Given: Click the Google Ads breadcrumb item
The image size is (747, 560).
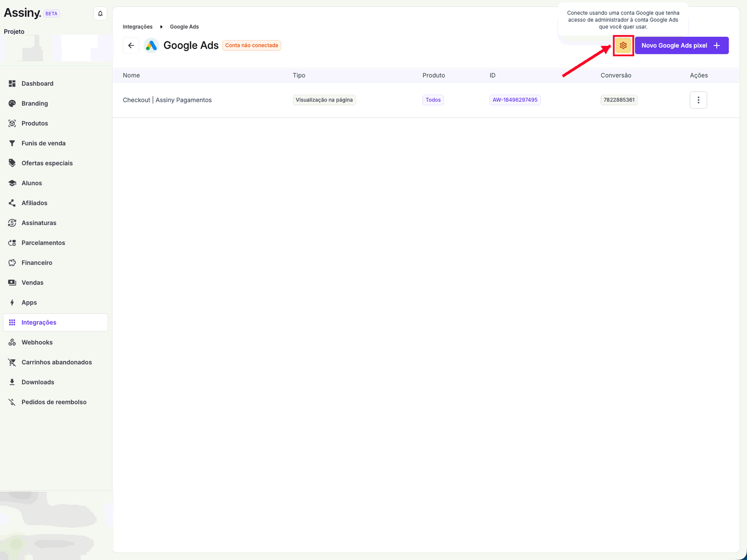Looking at the screenshot, I should pyautogui.click(x=184, y=27).
